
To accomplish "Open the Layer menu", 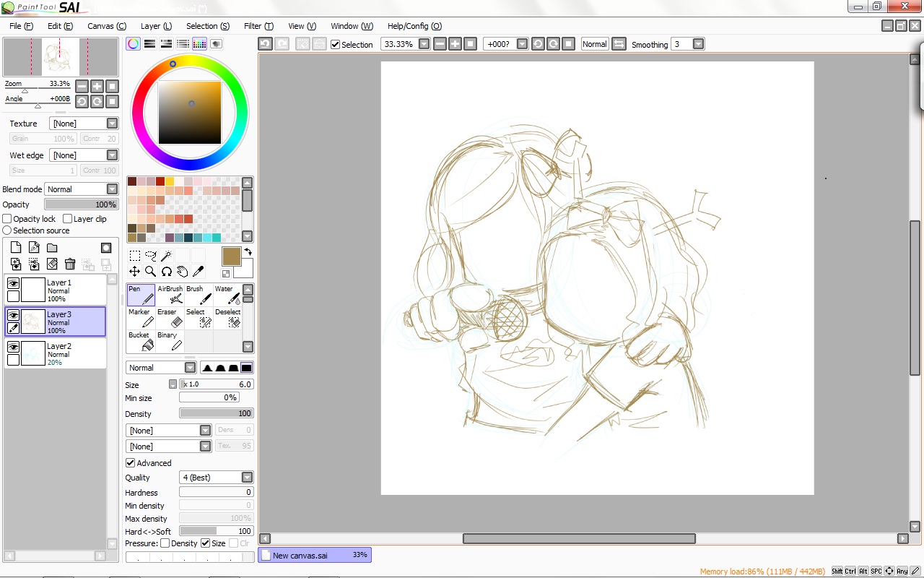I will tap(156, 26).
